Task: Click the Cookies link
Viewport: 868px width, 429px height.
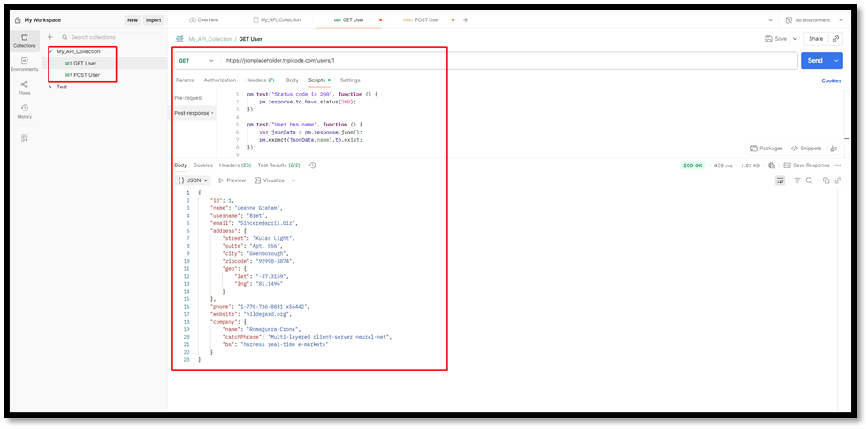Action: click(831, 80)
